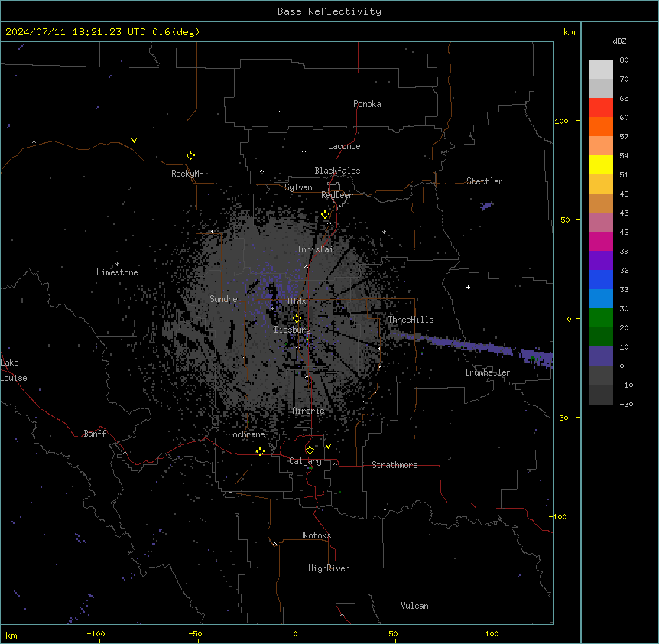Click the Base_Reflectivity title text
659x644 pixels.
[329, 11]
